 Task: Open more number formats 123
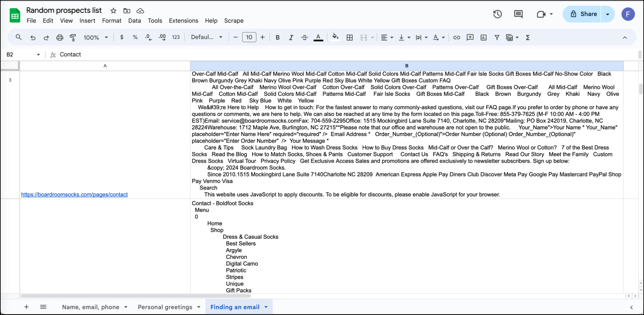(x=176, y=37)
